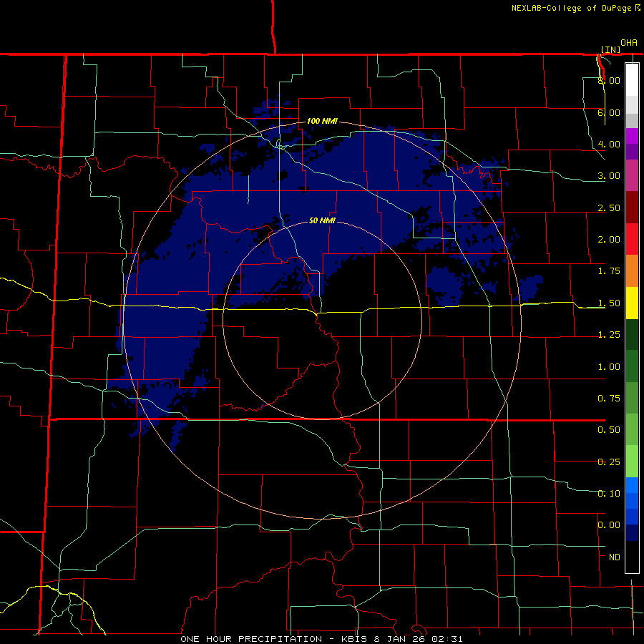Click the lightest green 0.25 legend swatch
The image size is (644, 644).
point(632,462)
